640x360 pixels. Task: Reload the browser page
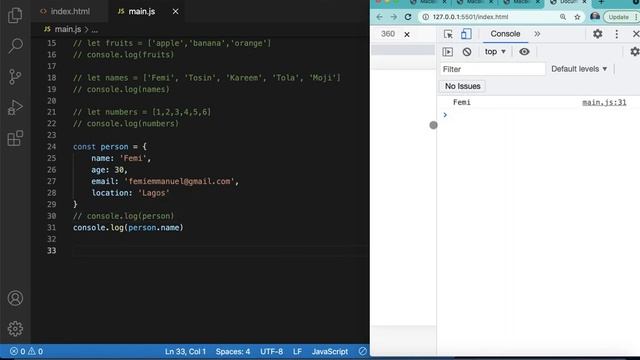click(x=408, y=17)
